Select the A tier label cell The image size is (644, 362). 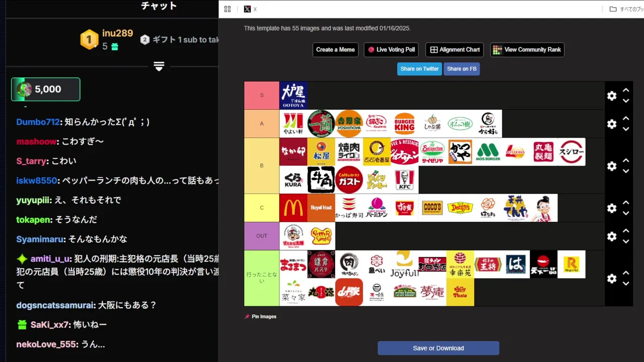click(262, 124)
